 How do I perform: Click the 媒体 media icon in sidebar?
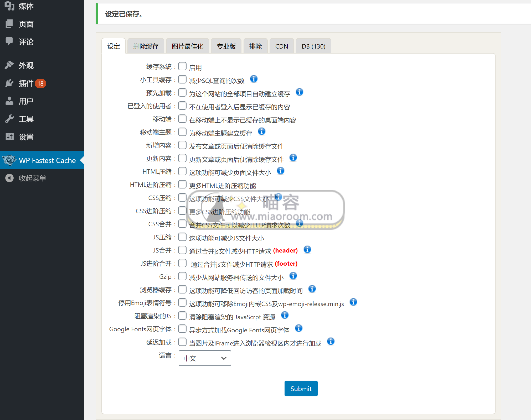[9, 6]
